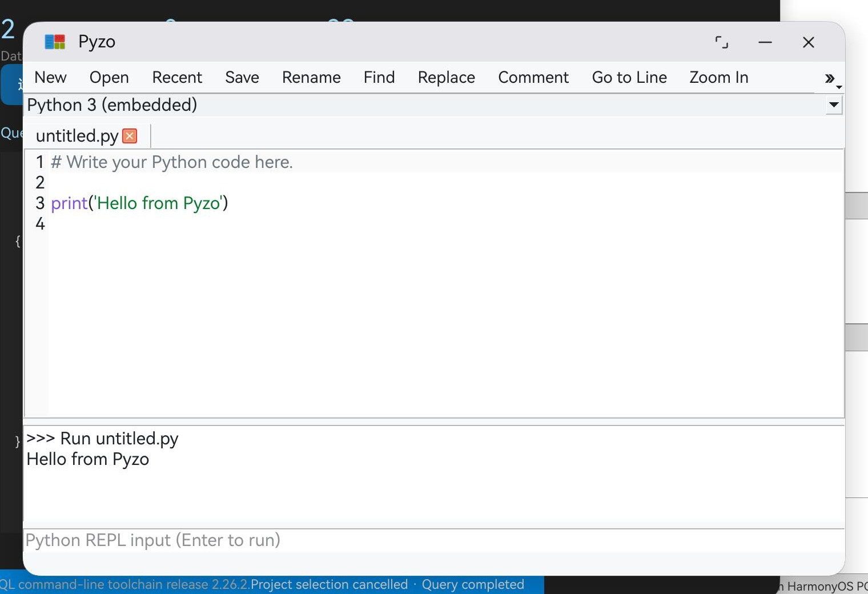This screenshot has height=594, width=868.
Task: Maximize the Pyzo window
Action: point(722,42)
